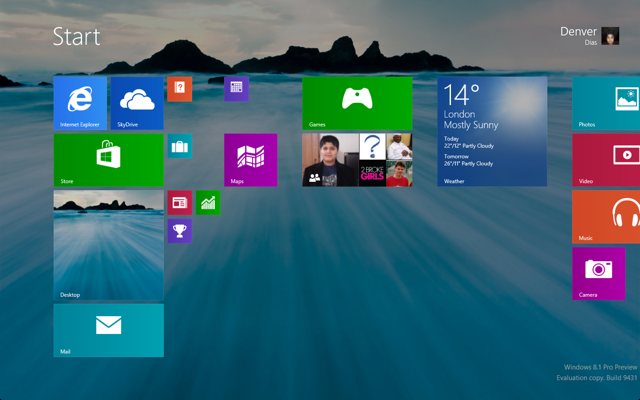Screen dimensions: 640x400
Task: Open the Internet Explorer tile
Action: coord(80,103)
